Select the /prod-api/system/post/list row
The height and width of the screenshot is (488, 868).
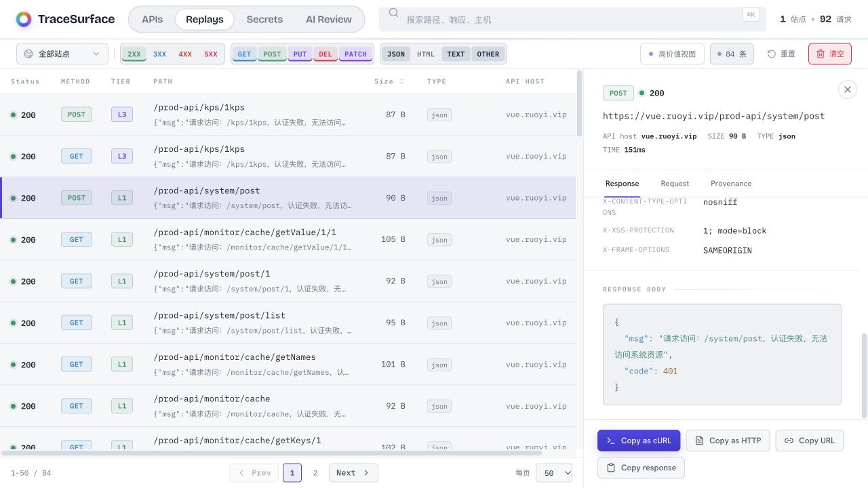(288, 323)
